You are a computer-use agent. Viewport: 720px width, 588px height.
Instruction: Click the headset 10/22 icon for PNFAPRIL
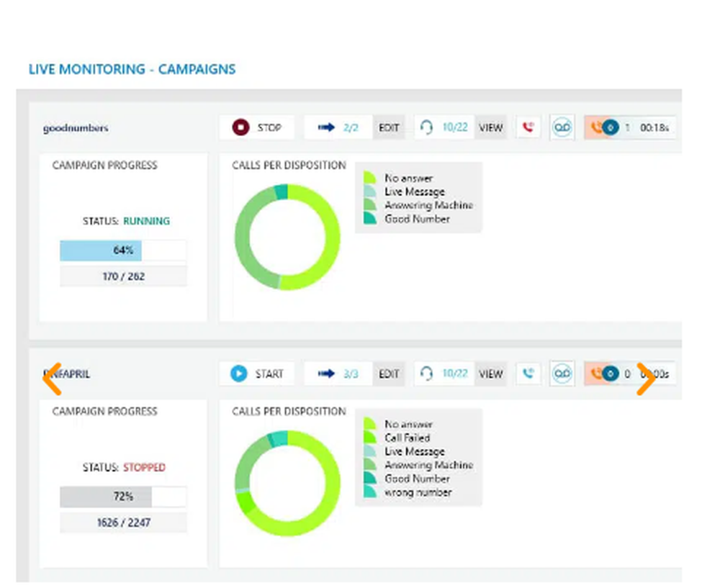(x=426, y=374)
